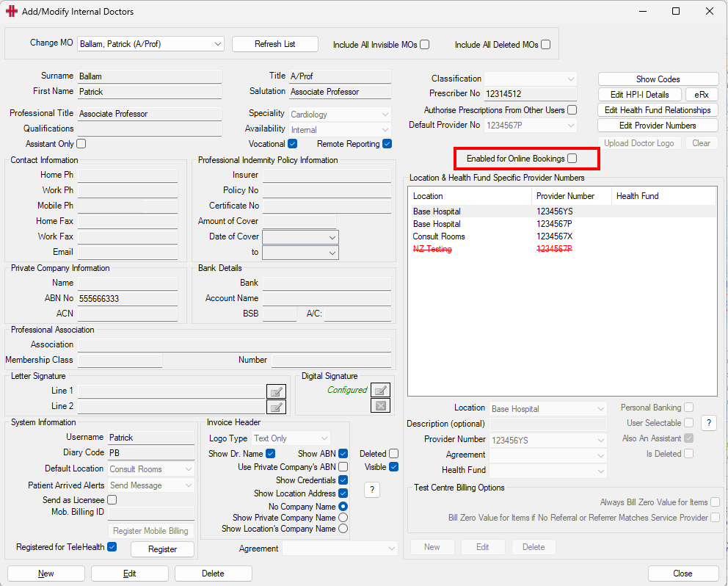Open Edit HPI-I Details
Screen dimensions: 728x586
click(639, 94)
